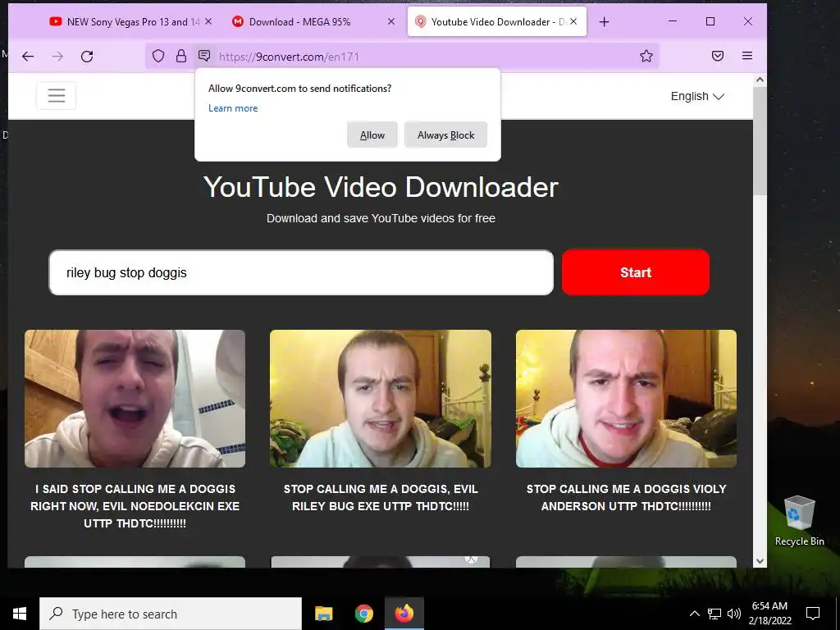Go back to the previous page

point(28,57)
